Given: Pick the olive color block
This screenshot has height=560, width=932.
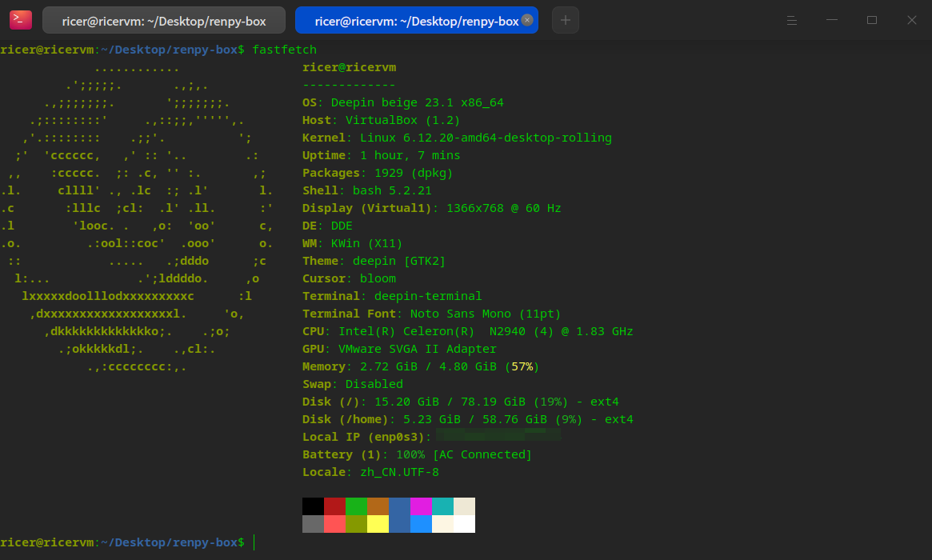Looking at the screenshot, I should point(356,524).
